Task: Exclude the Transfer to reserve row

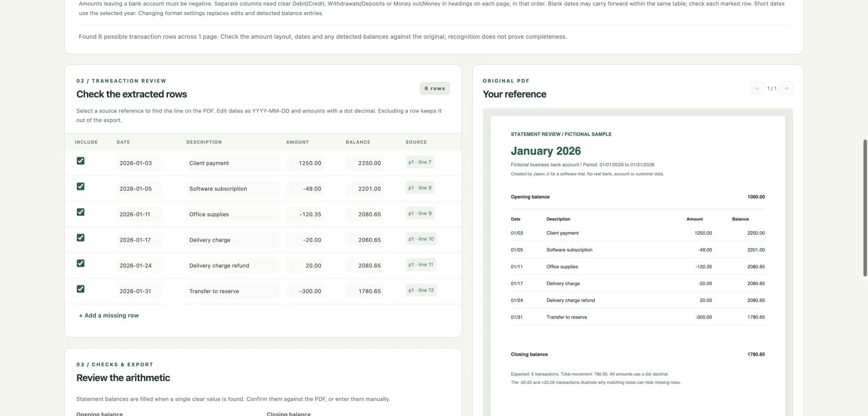Action: coord(80,289)
